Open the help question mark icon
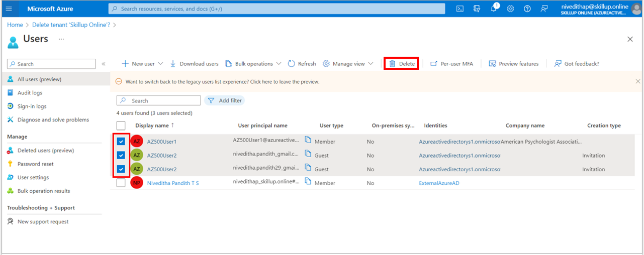Screen dimensions: 644x255 click(527, 9)
